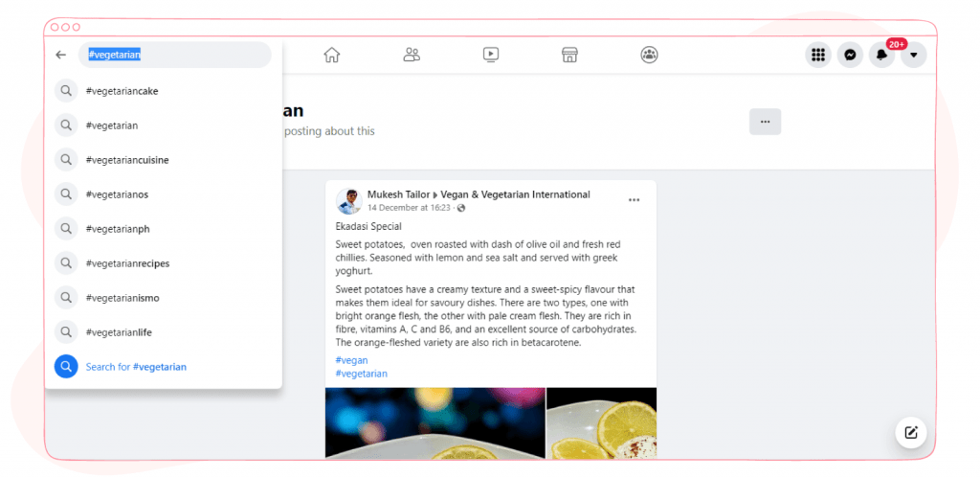Select the #vegetariancake suggestion
Image resolution: width=980 pixels, height=478 pixels.
pyautogui.click(x=163, y=91)
